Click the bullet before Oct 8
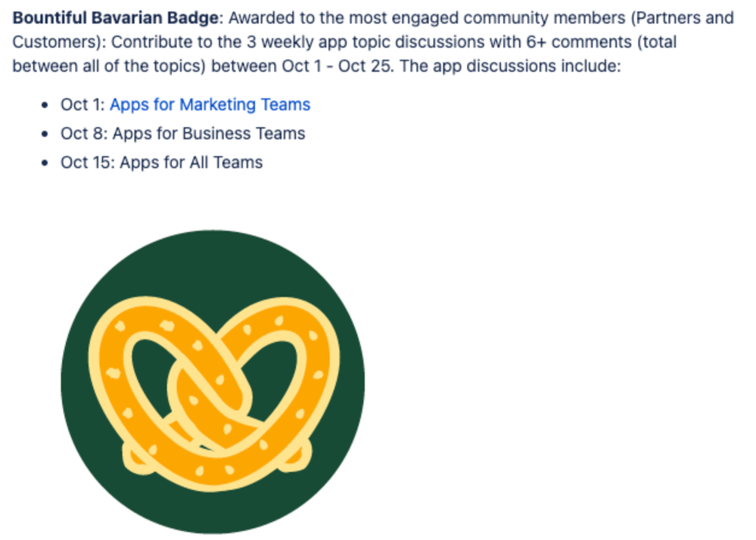Viewport: 756px width, 540px height. pyautogui.click(x=45, y=134)
